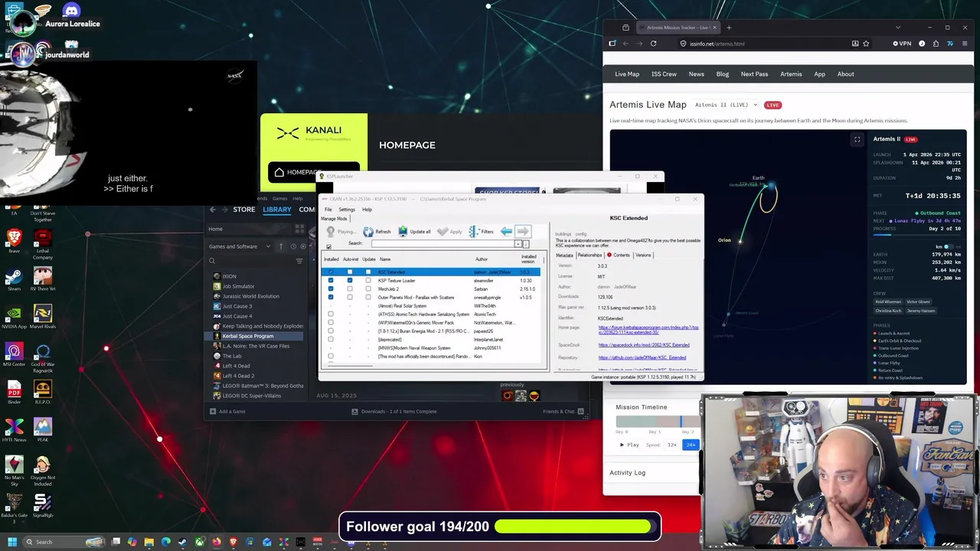Click Update all in CKAN toolbar
Viewport: 980px width, 551px height.
click(414, 231)
